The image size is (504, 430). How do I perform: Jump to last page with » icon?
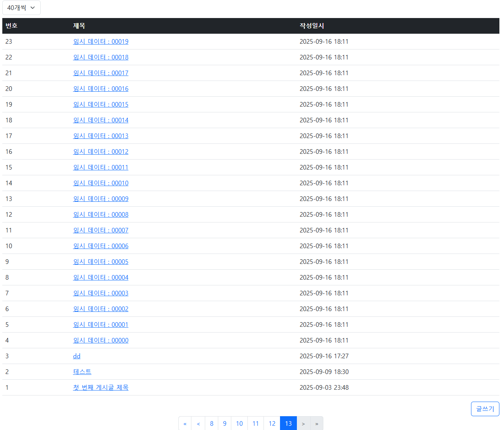(x=317, y=423)
